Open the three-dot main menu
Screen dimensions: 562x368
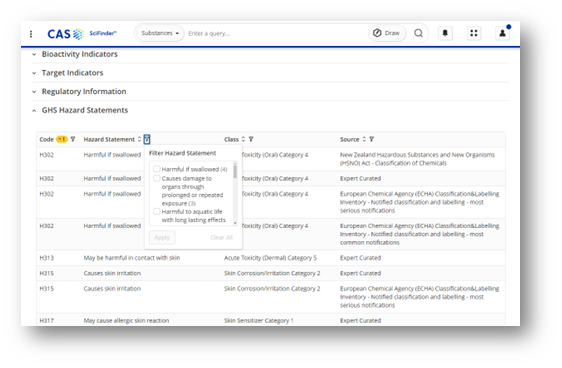coord(31,34)
